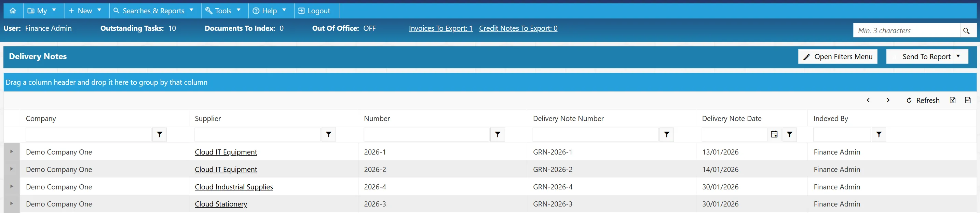Sort by Company column header

[41, 118]
